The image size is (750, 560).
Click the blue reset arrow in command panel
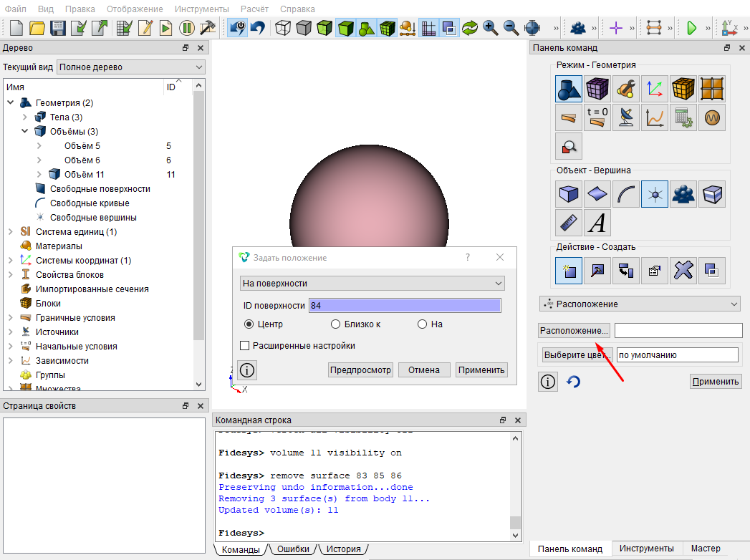573,382
